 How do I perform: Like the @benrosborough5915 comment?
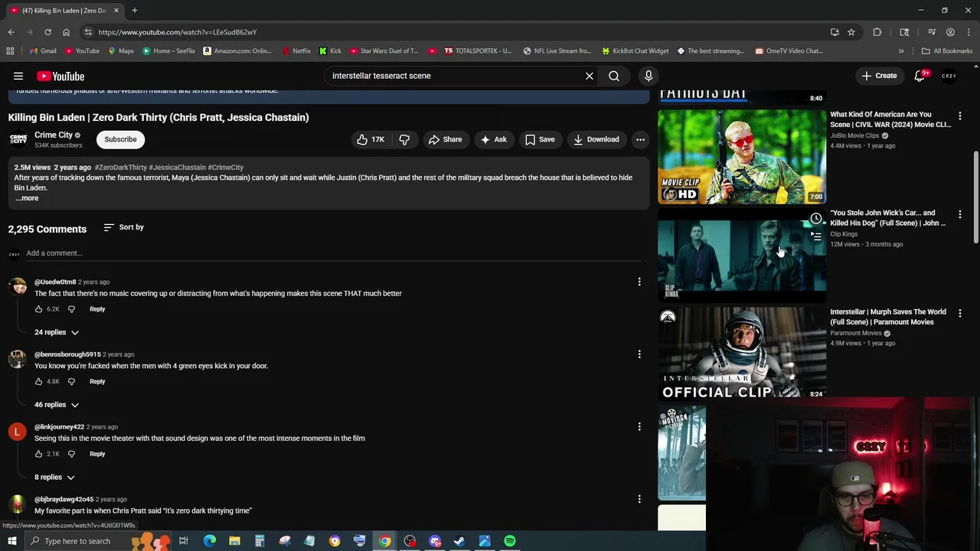point(38,381)
